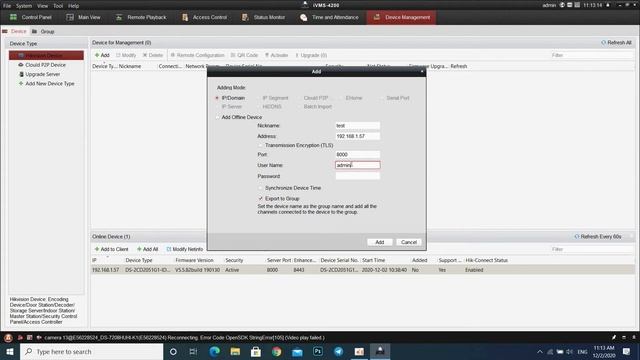Viewport: 640px width, 360px height.
Task: Select Cloud P2P Device type
Action: pos(45,65)
